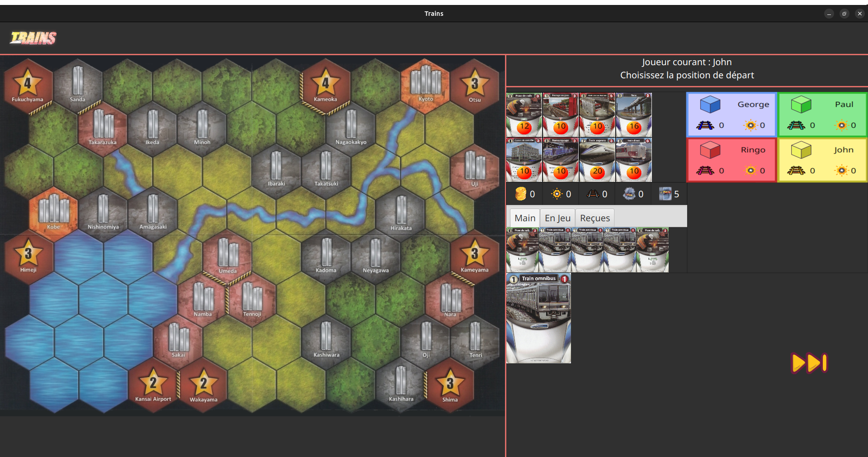Maximize the Trains window
The height and width of the screenshot is (457, 868).
click(844, 14)
